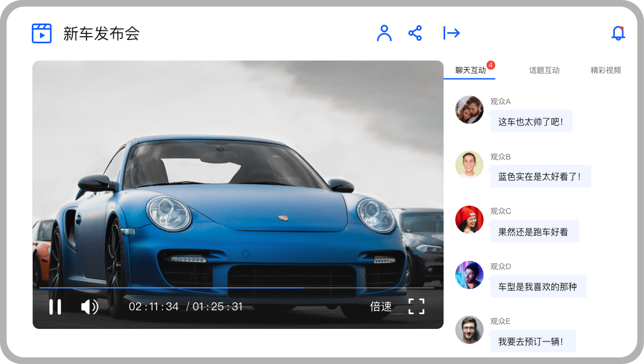Screen dimensions: 644x364
Task: Pause the video playback
Action: click(x=55, y=306)
